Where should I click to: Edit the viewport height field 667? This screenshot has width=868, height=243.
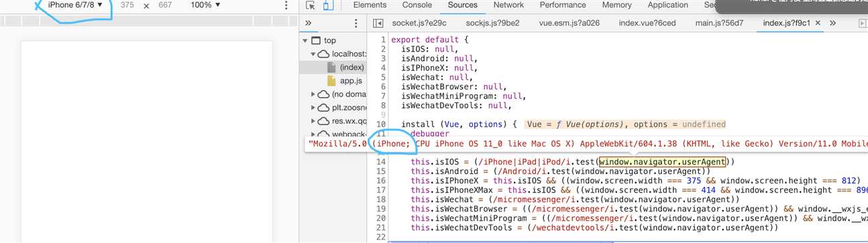click(x=165, y=5)
